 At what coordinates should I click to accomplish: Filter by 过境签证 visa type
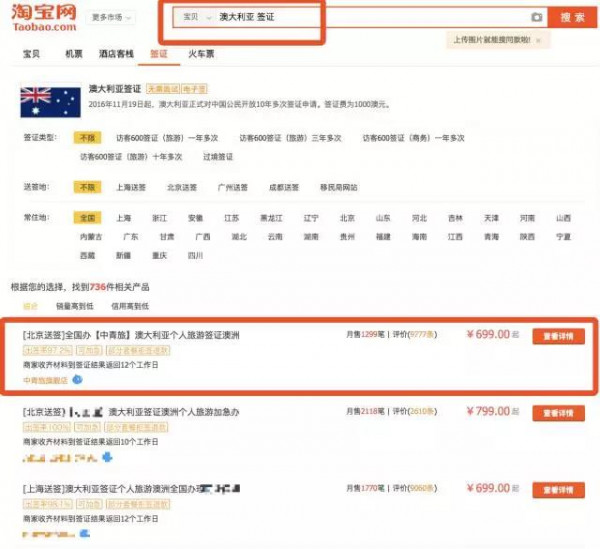tap(218, 157)
